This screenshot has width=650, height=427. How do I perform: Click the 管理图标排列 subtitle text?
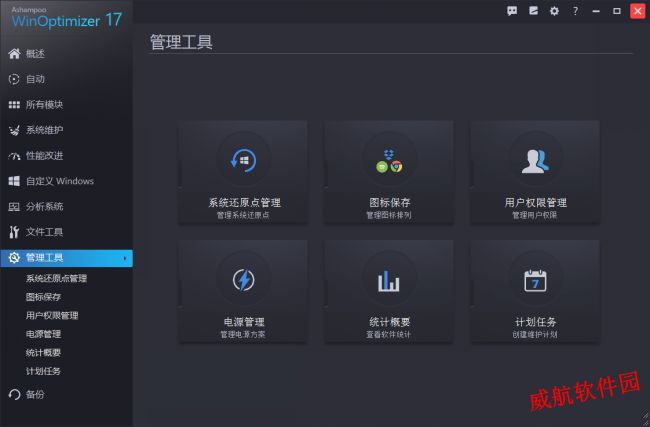tap(389, 215)
